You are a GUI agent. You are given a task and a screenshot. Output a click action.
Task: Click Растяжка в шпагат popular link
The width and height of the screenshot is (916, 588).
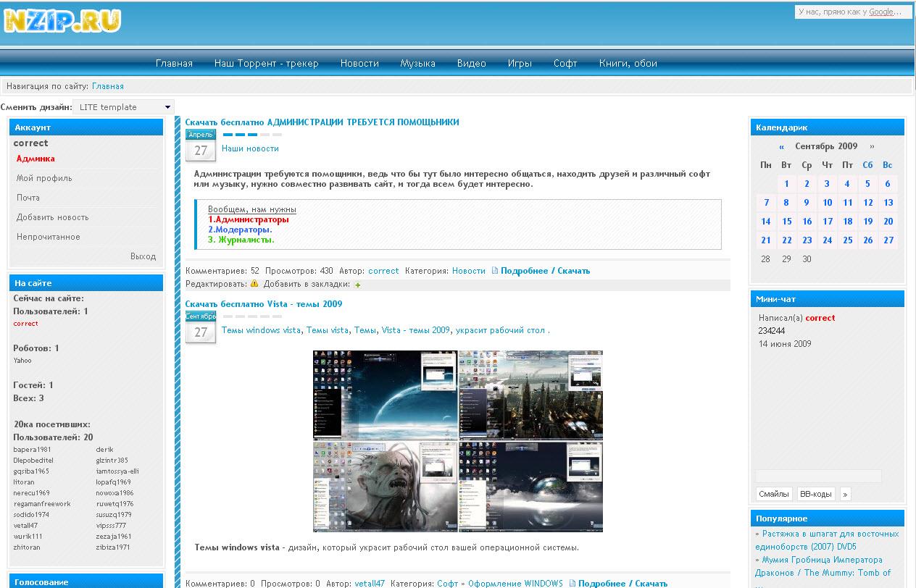click(827, 540)
